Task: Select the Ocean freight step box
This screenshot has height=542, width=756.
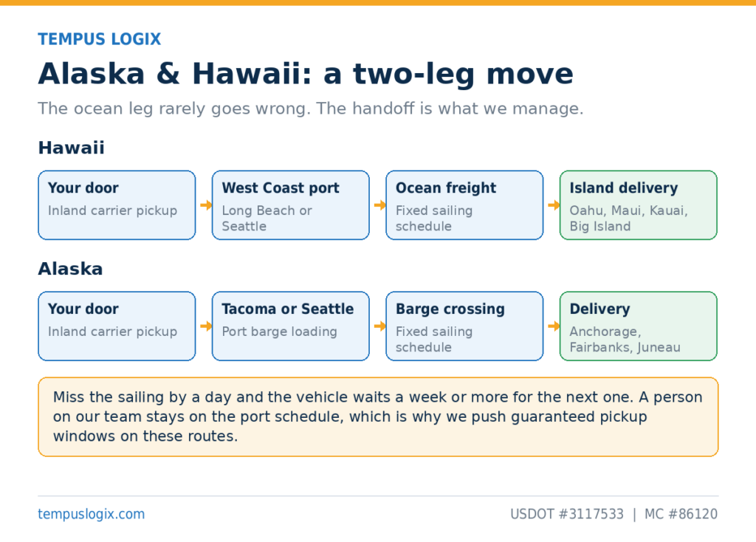Action: [x=465, y=205]
